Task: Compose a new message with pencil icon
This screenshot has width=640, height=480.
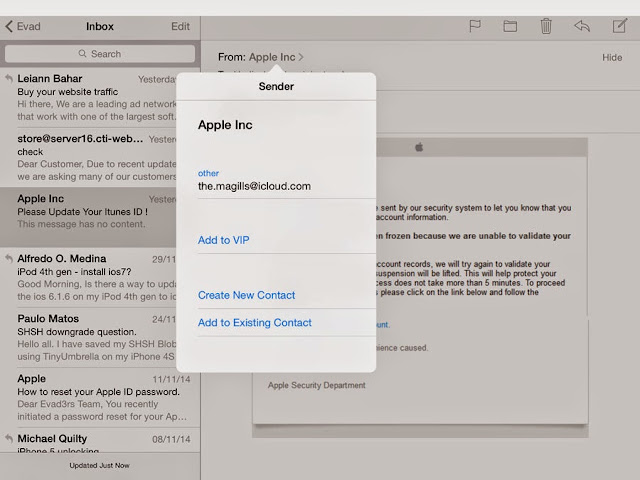Action: click(620, 26)
